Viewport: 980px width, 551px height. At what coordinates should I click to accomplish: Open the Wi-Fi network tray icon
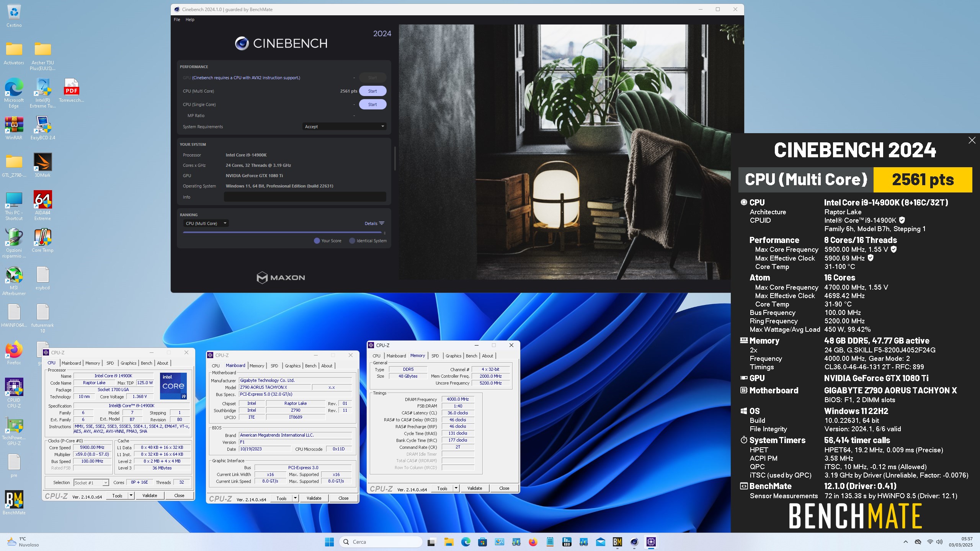pyautogui.click(x=930, y=542)
